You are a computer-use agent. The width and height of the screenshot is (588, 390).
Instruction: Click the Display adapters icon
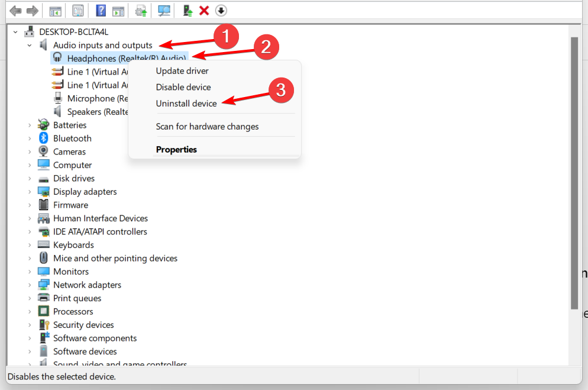[44, 191]
